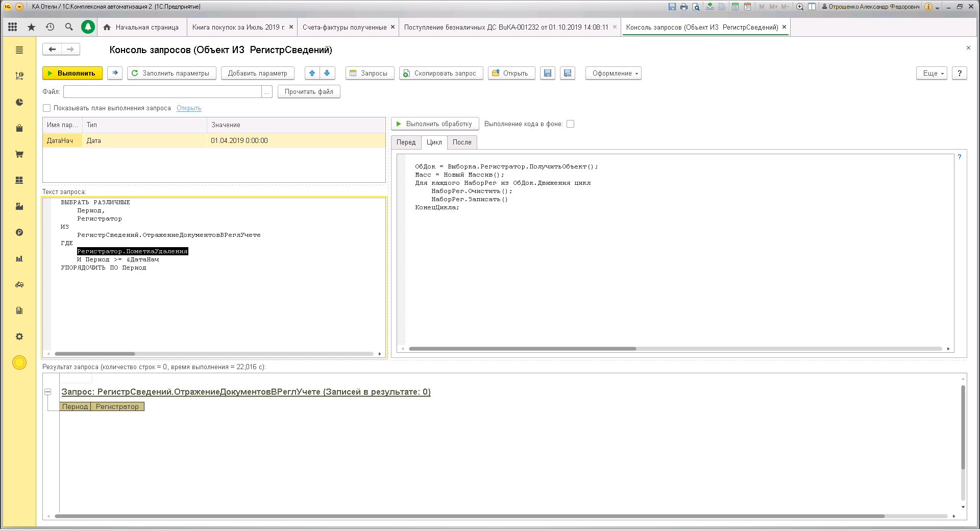
Task: Click the step-execute arrow beside Выполнить
Action: (115, 73)
